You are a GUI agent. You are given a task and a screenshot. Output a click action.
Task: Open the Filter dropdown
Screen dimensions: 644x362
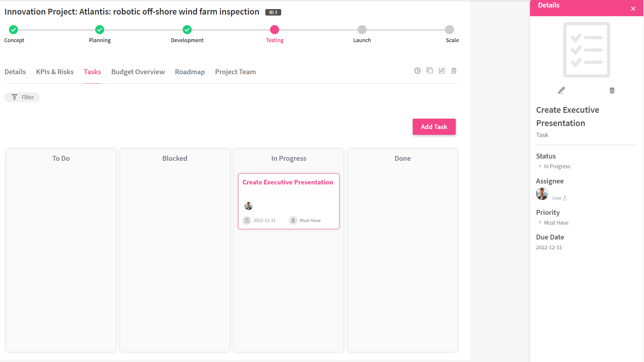[22, 97]
